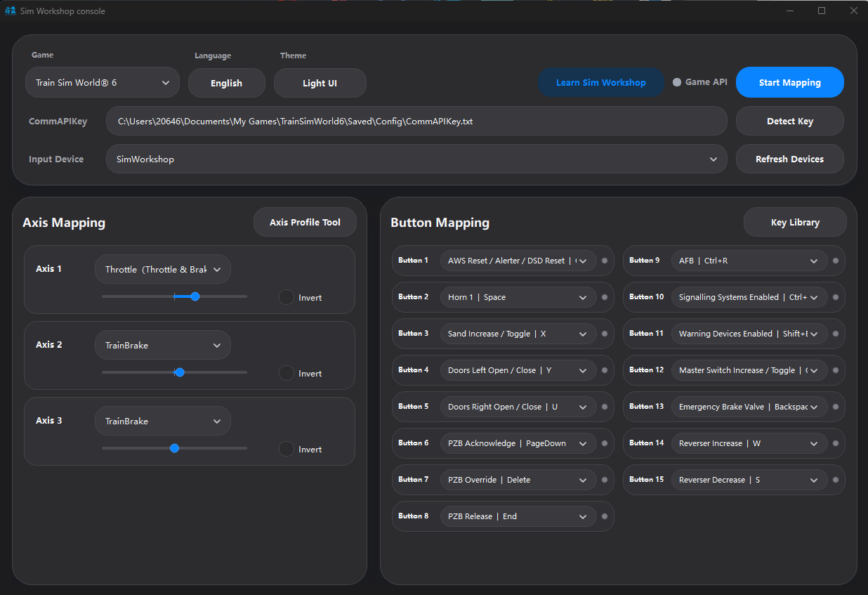Open the Game dropdown showing Train Sim World 6
868x595 pixels.
pos(103,82)
